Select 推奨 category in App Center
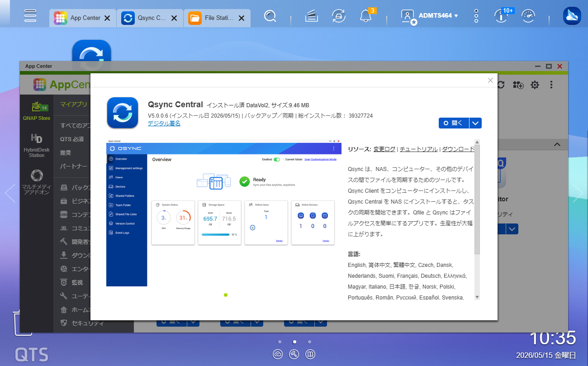The height and width of the screenshot is (366, 588). 66,152
